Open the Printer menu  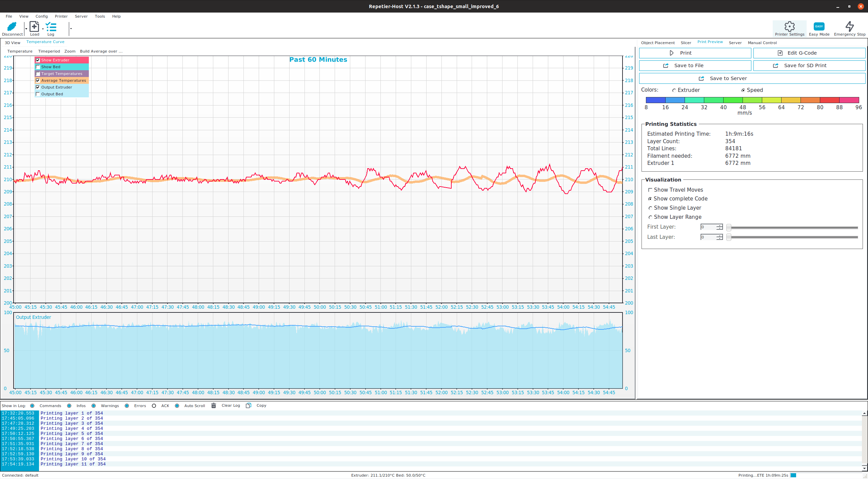[x=61, y=16]
